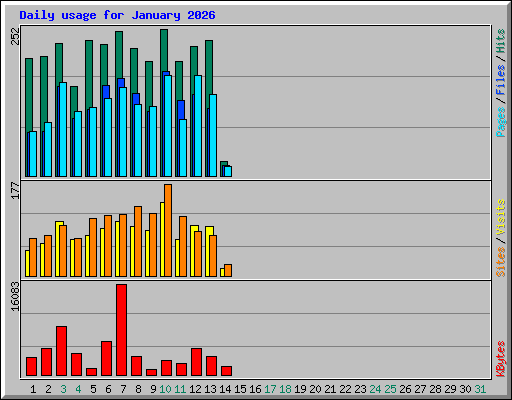Click green day 31 label
The height and width of the screenshot is (400, 512).
(480, 389)
